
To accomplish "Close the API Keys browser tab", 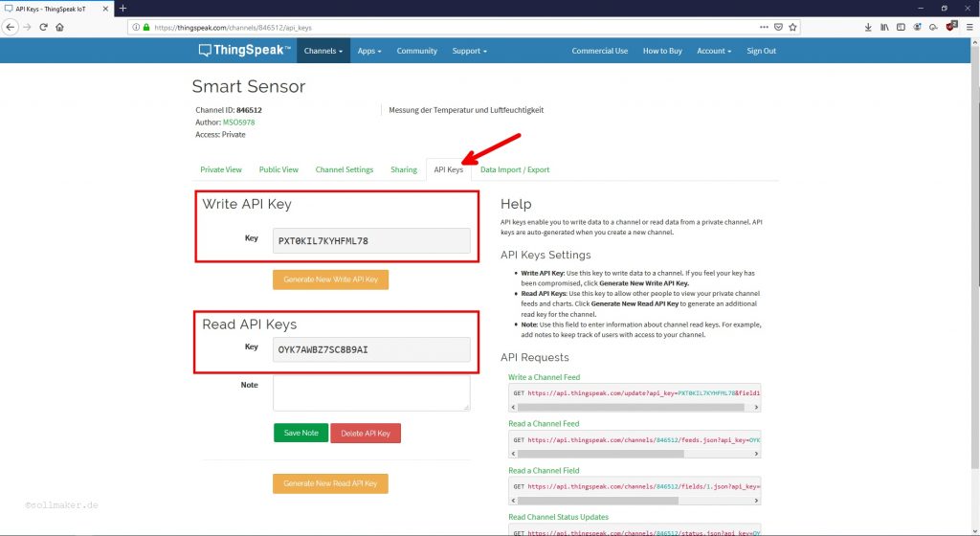I will click(x=105, y=9).
